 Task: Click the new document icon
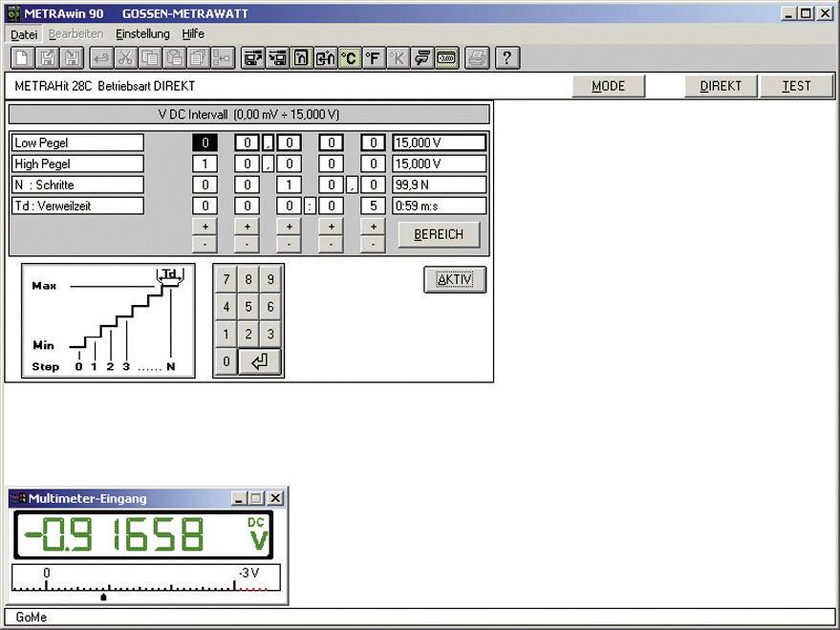click(21, 58)
